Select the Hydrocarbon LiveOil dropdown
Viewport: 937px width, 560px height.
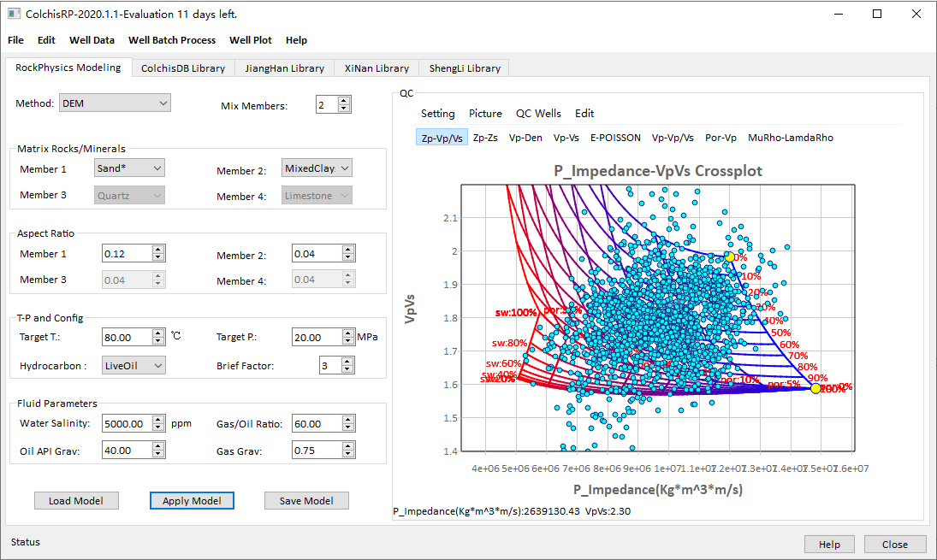pyautogui.click(x=133, y=365)
